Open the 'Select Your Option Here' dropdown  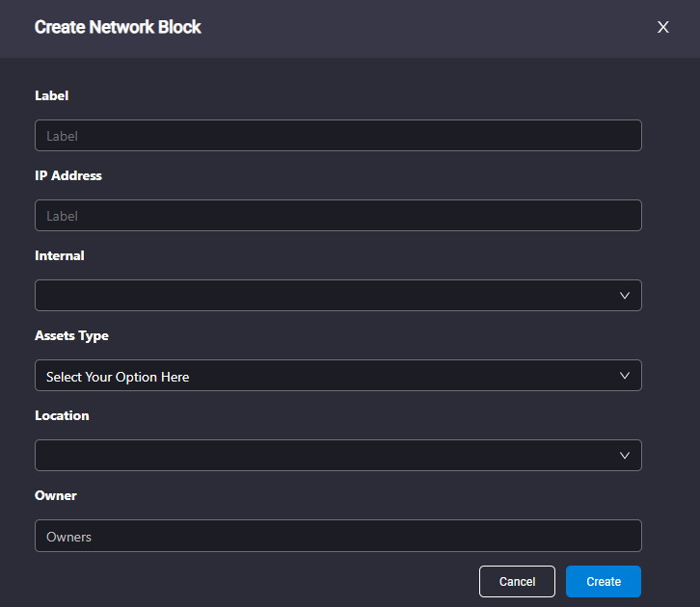coord(338,376)
